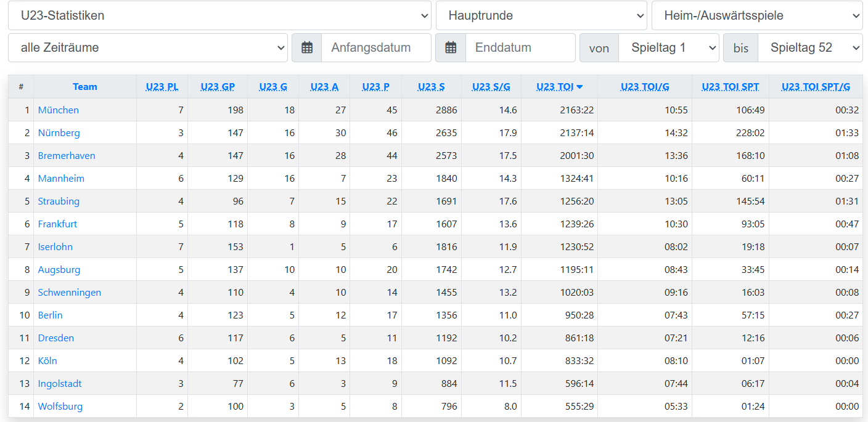Open the U23-Statistiken dropdown
The image size is (868, 422).
[x=219, y=15]
